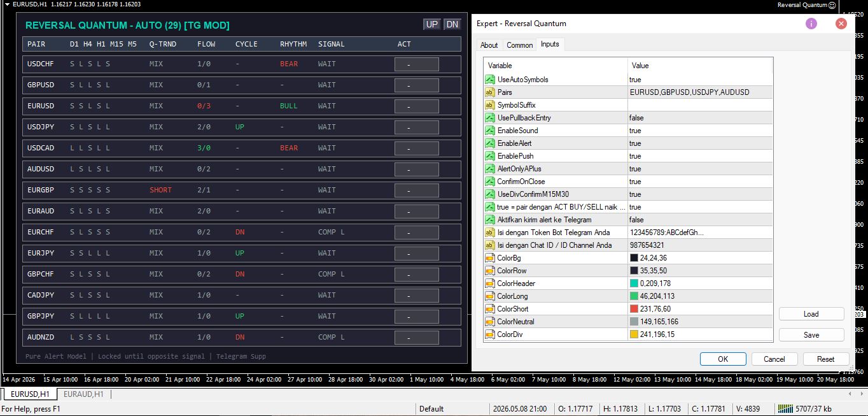Toggle the UsePullbackEntry value false
Screen dimensions: 868x416
pyautogui.click(x=700, y=118)
